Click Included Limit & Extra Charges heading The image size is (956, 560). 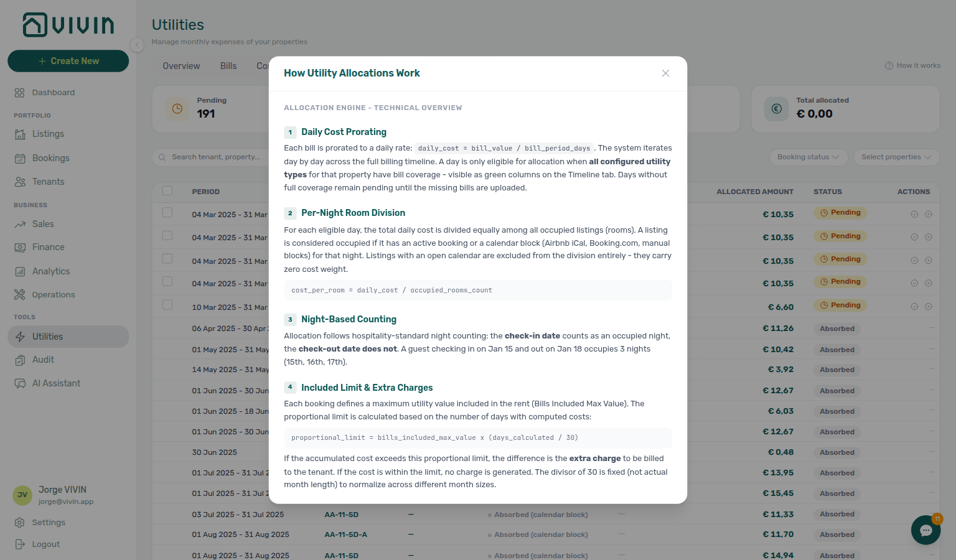[367, 388]
